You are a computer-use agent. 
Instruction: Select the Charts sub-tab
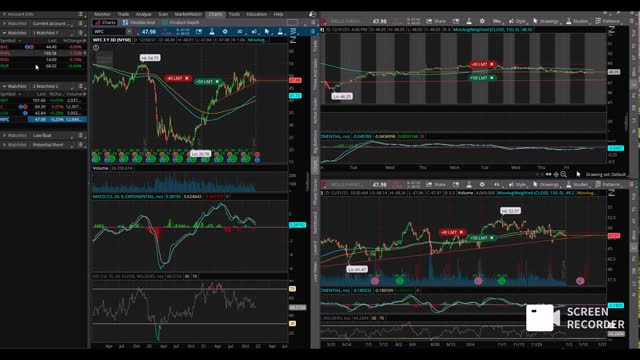pyautogui.click(x=105, y=22)
